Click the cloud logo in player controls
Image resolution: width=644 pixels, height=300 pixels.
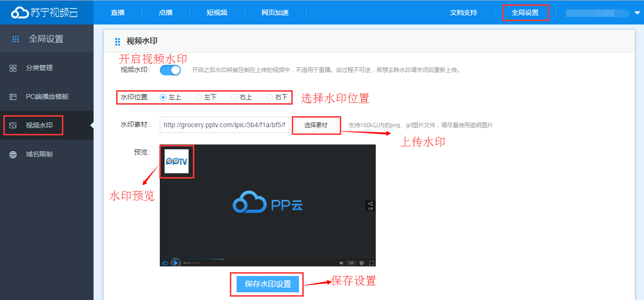coord(165,263)
